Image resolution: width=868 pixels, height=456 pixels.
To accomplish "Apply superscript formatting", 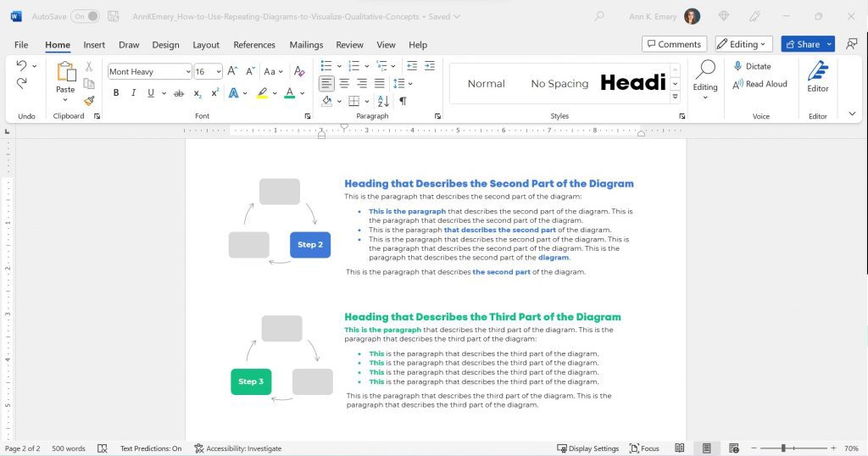I will pyautogui.click(x=214, y=93).
